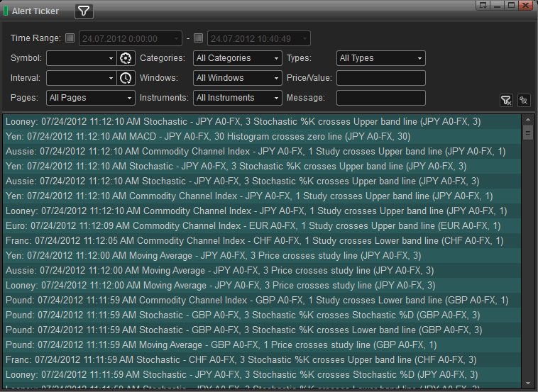Click the Message input field
538x392 pixels.
(x=380, y=98)
